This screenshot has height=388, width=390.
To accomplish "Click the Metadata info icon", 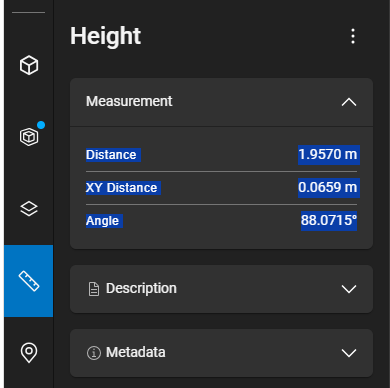I will 94,353.
